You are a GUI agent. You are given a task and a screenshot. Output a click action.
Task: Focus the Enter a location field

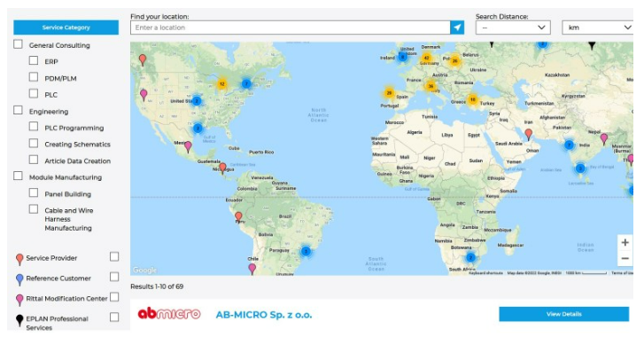(291, 27)
